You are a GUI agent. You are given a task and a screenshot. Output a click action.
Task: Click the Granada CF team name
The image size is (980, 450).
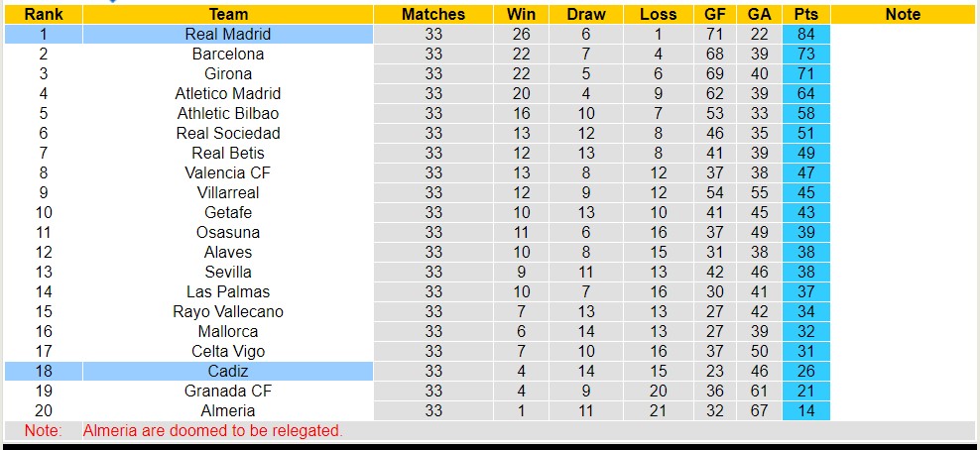(228, 391)
